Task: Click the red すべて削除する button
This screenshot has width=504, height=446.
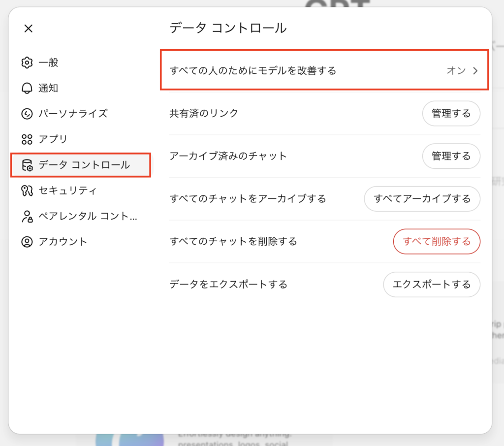Action: [x=436, y=241]
